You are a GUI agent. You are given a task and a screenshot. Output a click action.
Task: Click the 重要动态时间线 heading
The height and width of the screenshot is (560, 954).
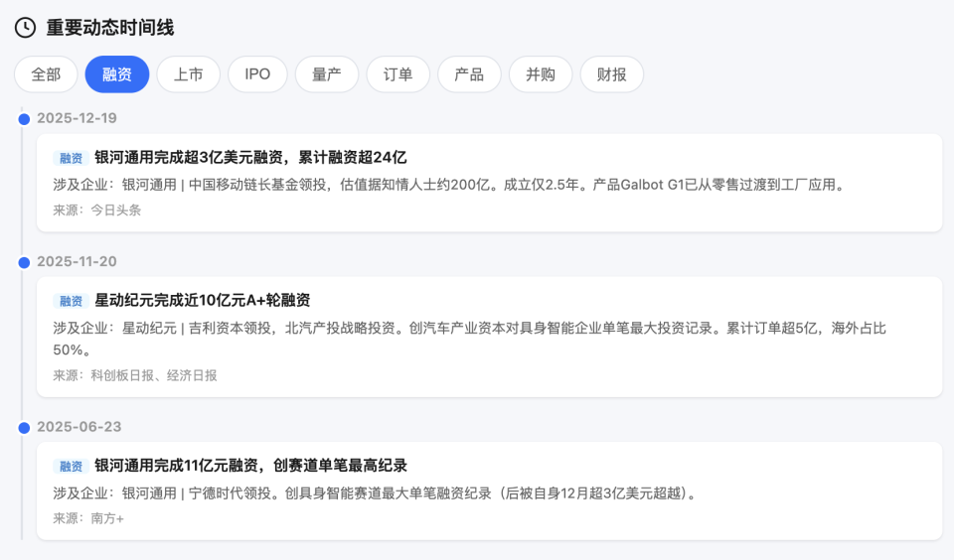pos(110,28)
